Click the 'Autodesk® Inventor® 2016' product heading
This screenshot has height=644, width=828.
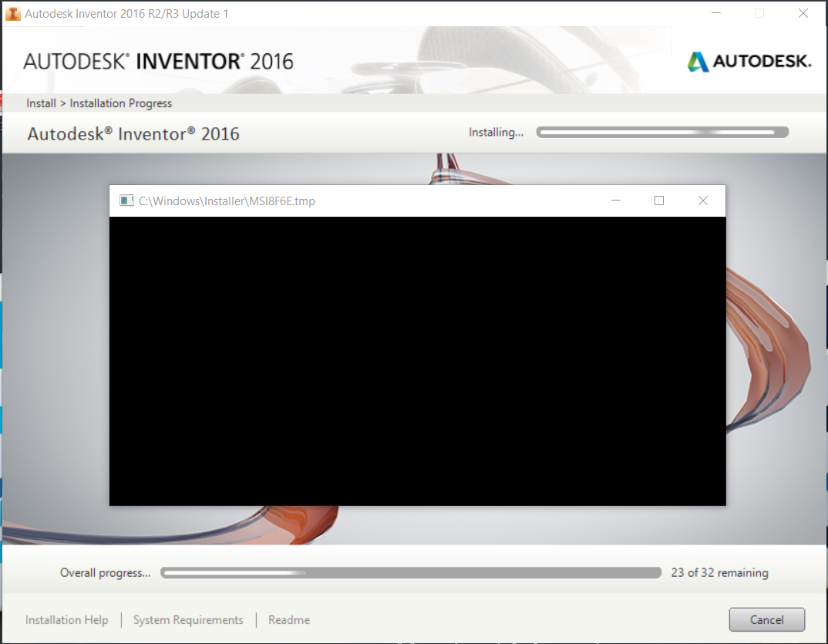pyautogui.click(x=133, y=133)
